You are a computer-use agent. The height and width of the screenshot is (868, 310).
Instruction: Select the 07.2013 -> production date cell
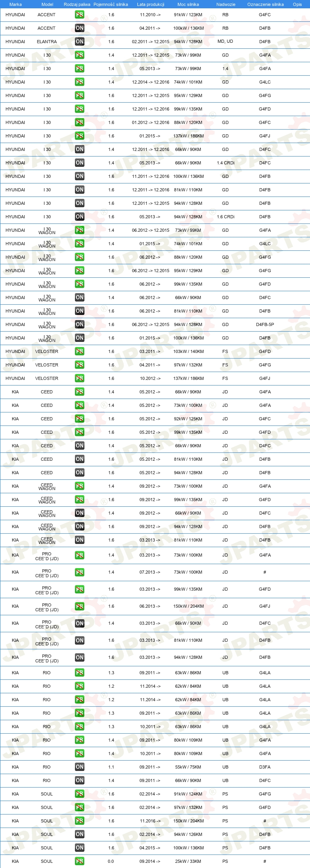point(150,572)
